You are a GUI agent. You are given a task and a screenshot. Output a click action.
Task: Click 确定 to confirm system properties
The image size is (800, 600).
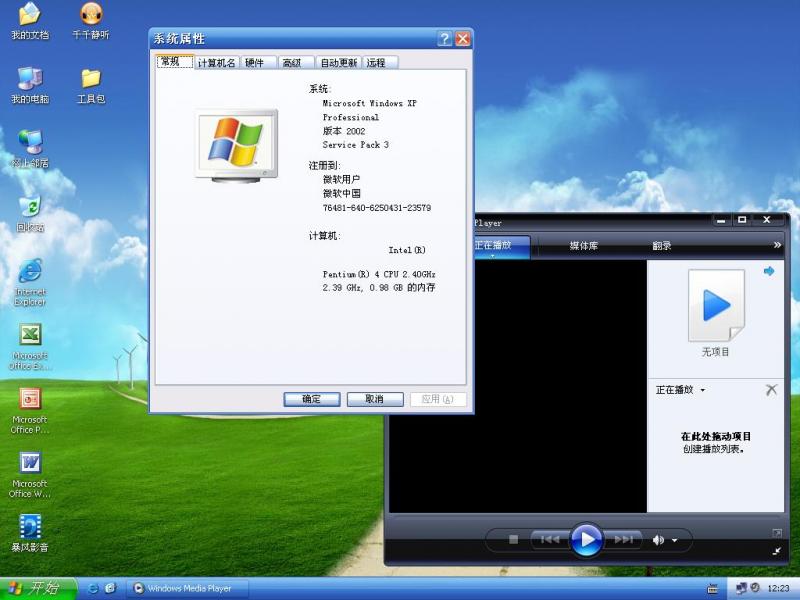tap(312, 399)
